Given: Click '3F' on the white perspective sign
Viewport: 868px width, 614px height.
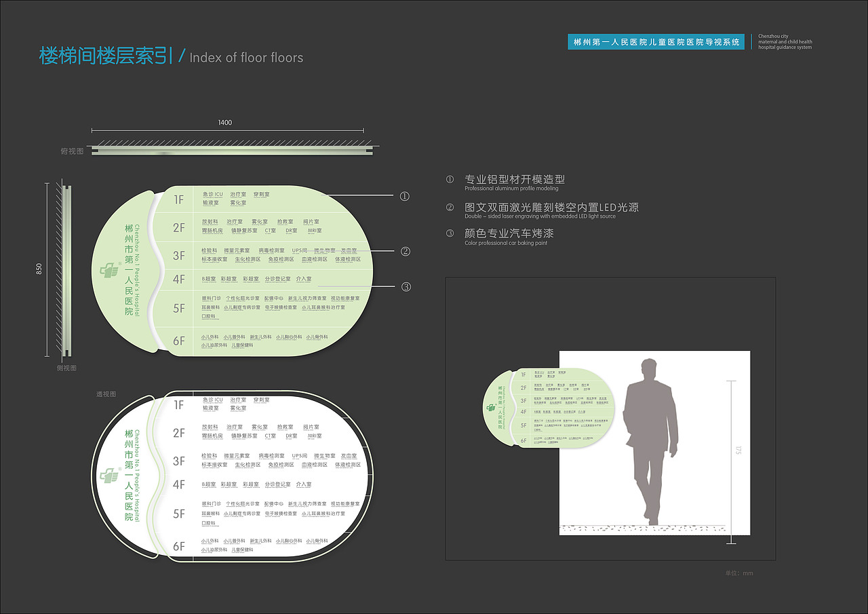Looking at the screenshot, I should tap(179, 461).
